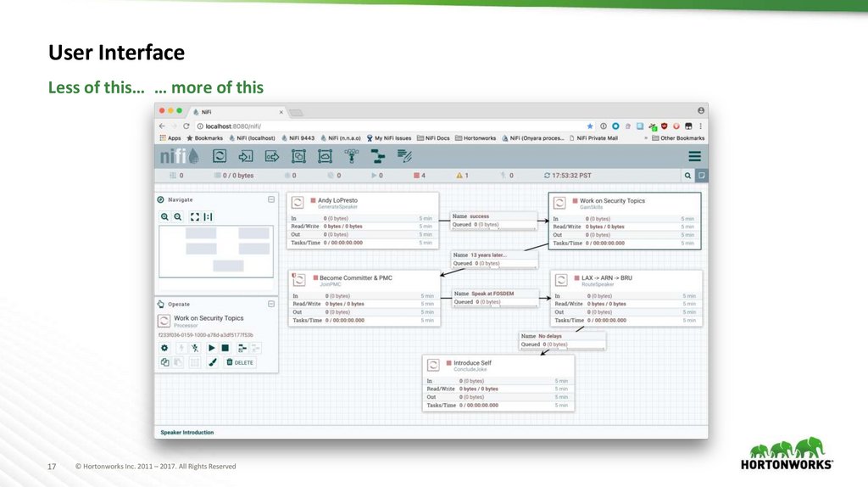The width and height of the screenshot is (868, 487).
Task: Open the Bookmarks folder in bookmarks bar
Action: [204, 138]
